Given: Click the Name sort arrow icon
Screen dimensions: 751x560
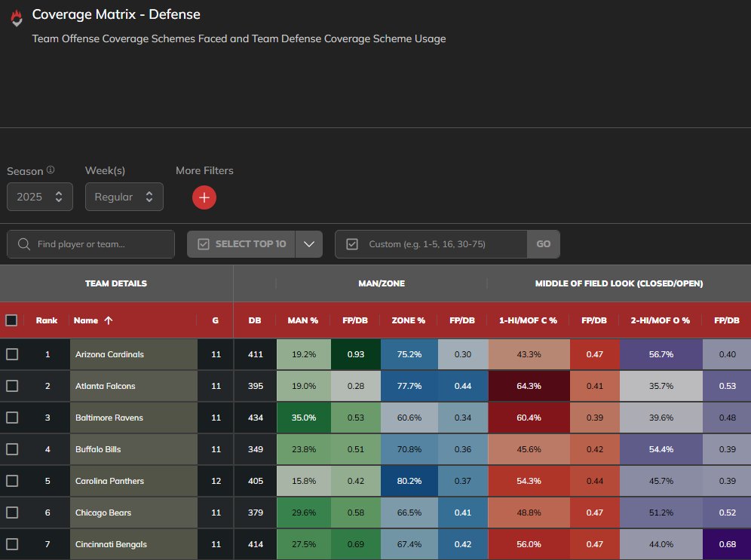Looking at the screenshot, I should 109,320.
